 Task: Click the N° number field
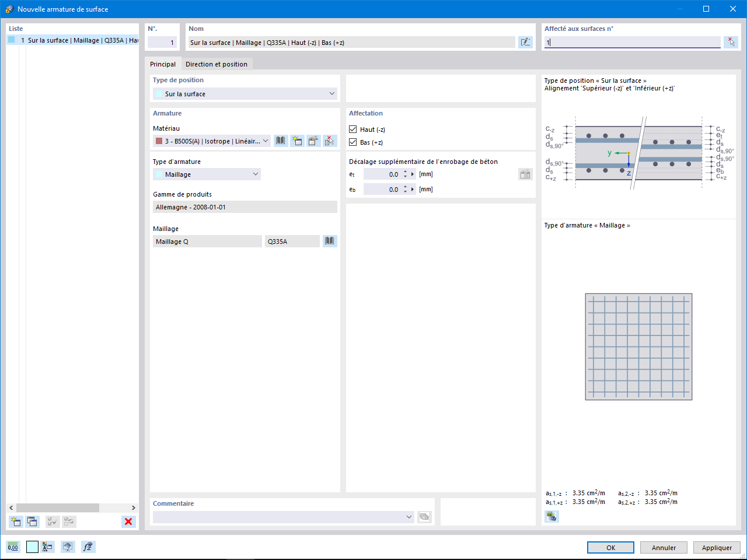point(162,42)
